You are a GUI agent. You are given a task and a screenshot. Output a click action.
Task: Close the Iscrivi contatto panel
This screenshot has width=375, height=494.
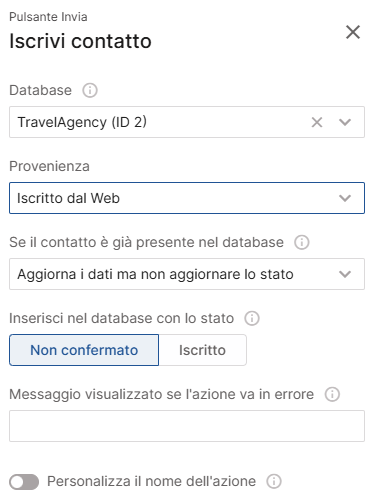click(x=353, y=32)
